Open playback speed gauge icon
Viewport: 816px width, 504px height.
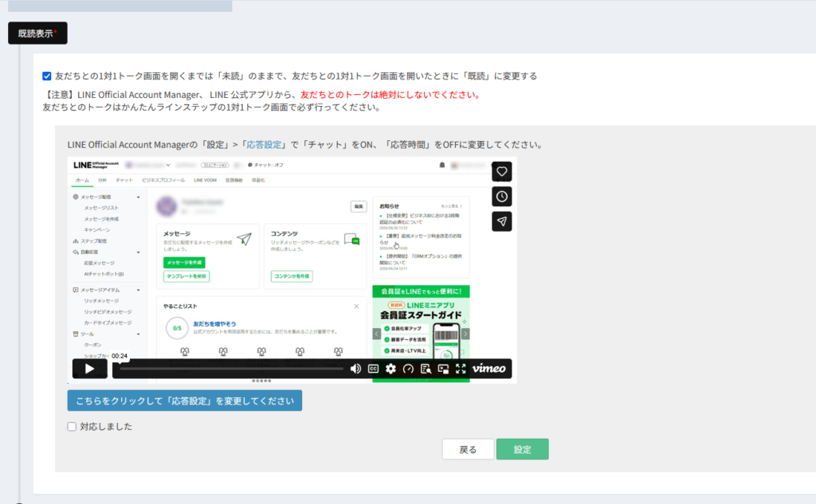coord(409,369)
